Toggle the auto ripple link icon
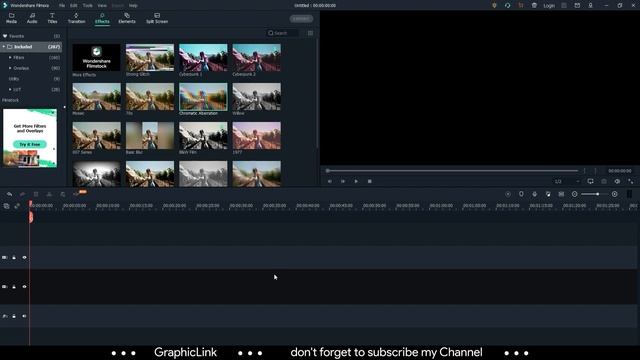Image resolution: width=640 pixels, height=360 pixels. [x=17, y=206]
